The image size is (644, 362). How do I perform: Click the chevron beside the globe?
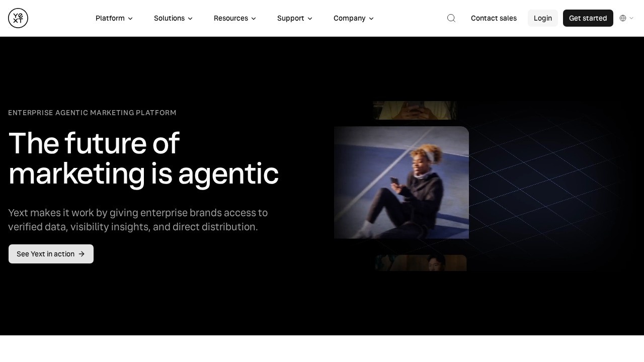tap(631, 18)
